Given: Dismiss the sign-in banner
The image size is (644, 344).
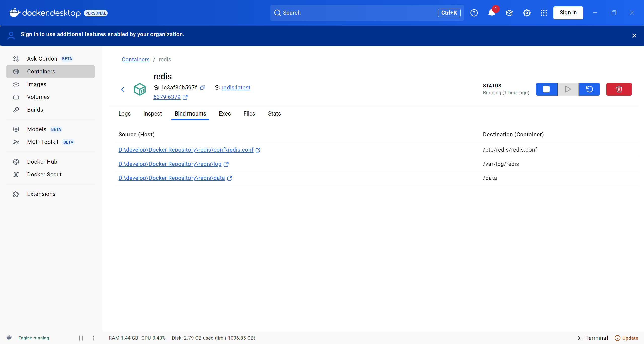Looking at the screenshot, I should 634,36.
